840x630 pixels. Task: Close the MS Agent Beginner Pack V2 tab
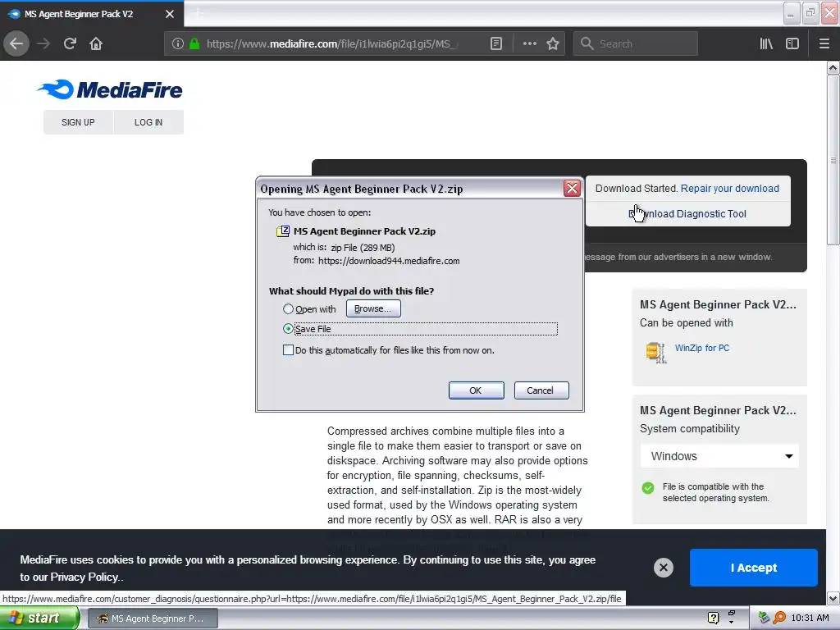pyautogui.click(x=170, y=14)
